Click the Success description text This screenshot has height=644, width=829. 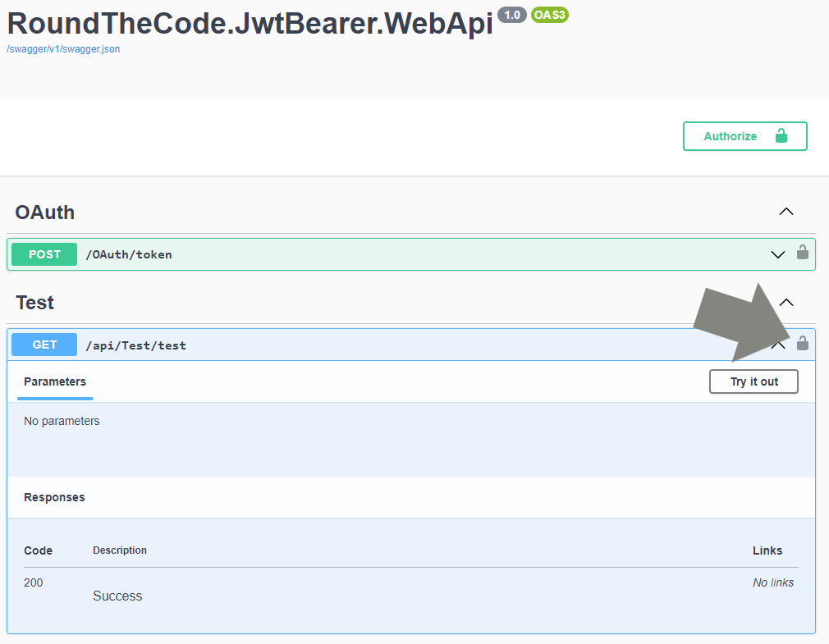117,596
